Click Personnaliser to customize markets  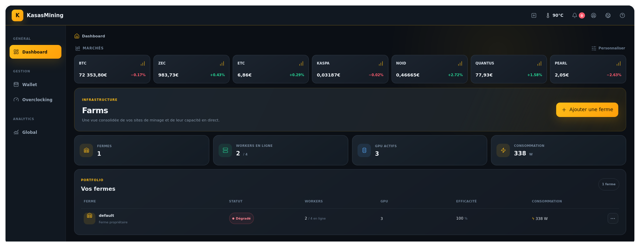point(608,48)
